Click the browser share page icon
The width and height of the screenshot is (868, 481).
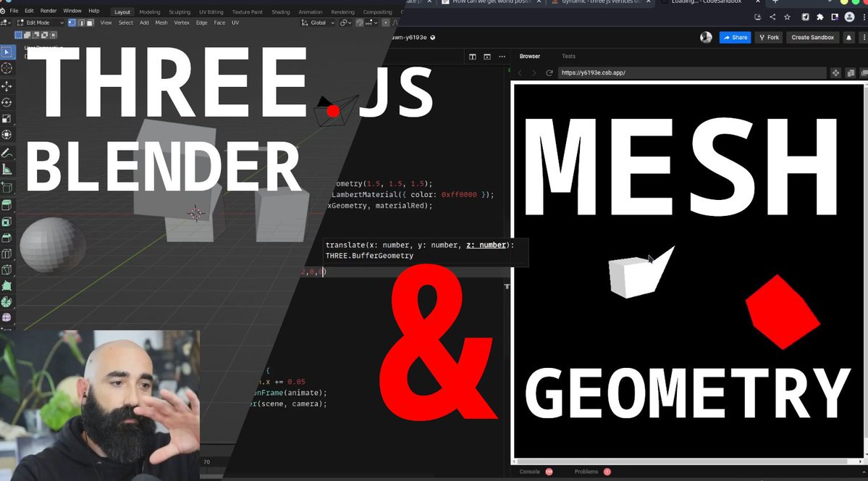tap(772, 17)
